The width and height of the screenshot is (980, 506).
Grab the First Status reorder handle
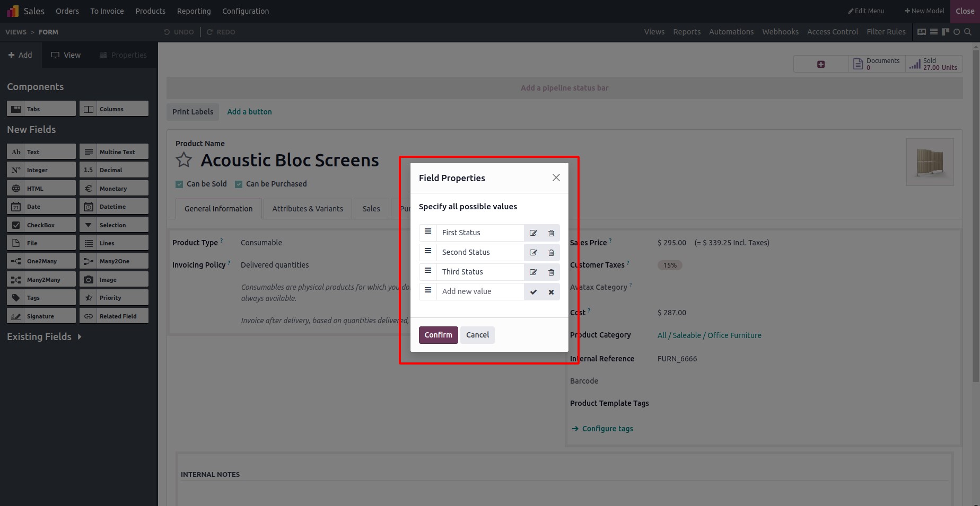point(428,232)
